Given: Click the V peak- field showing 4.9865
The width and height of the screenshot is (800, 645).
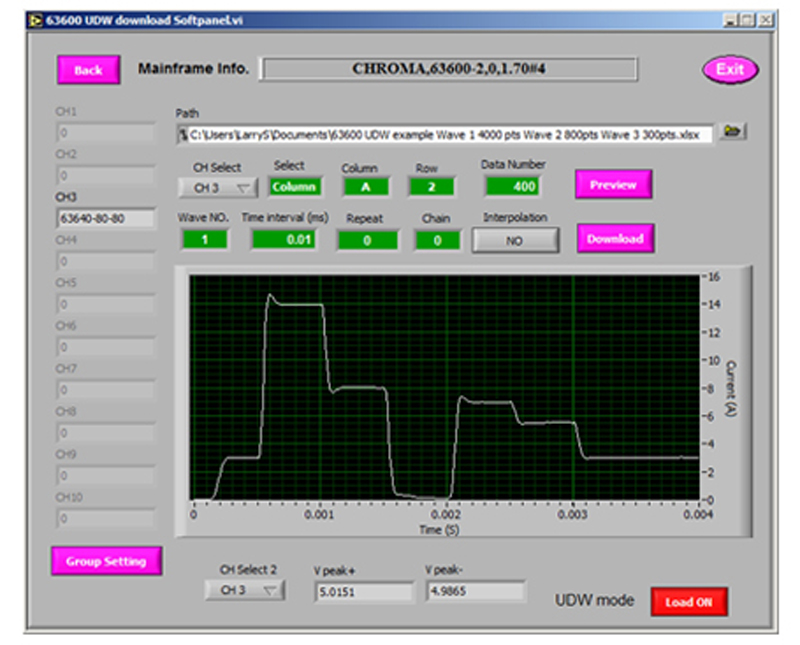Looking at the screenshot, I should (476, 591).
